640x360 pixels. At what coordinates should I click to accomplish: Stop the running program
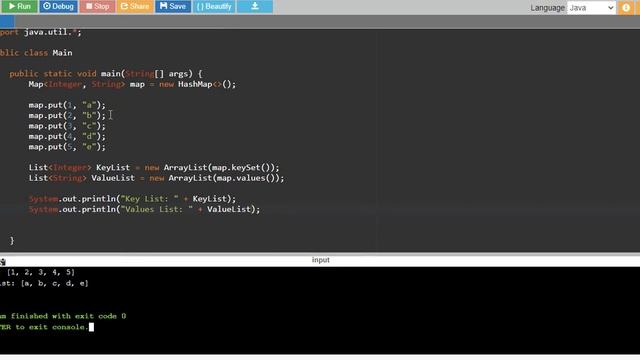coord(98,6)
